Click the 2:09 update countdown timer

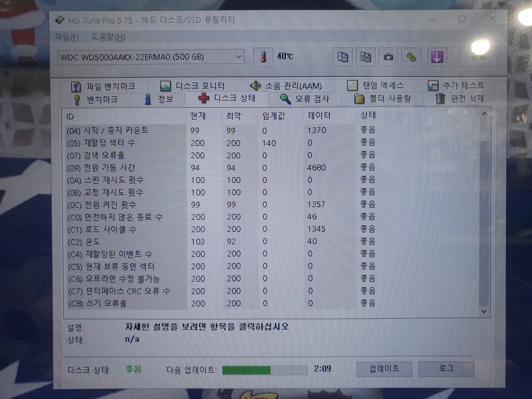pos(322,369)
